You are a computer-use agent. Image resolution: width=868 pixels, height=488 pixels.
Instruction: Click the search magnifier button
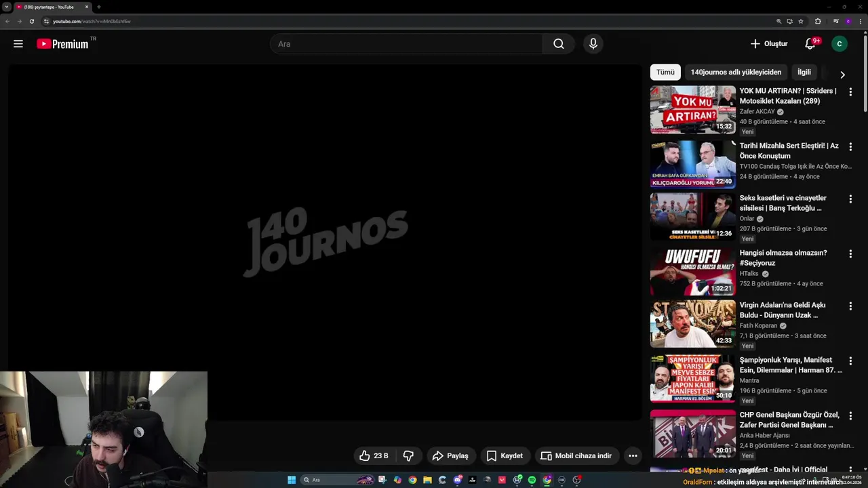pos(558,43)
